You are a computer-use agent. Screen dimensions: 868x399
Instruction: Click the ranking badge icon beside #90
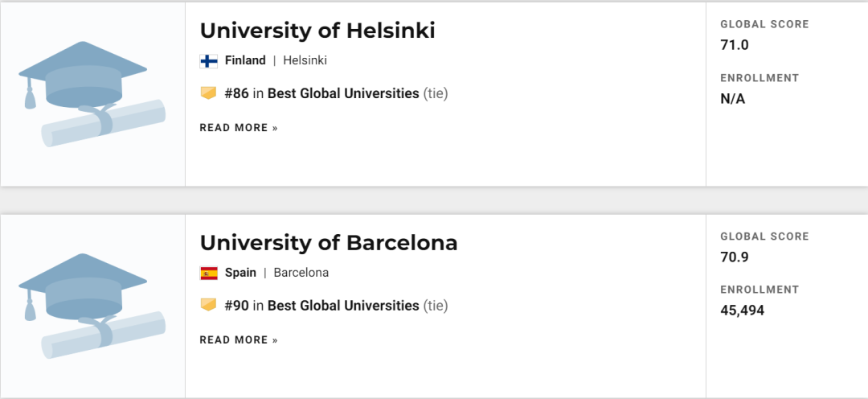click(208, 306)
